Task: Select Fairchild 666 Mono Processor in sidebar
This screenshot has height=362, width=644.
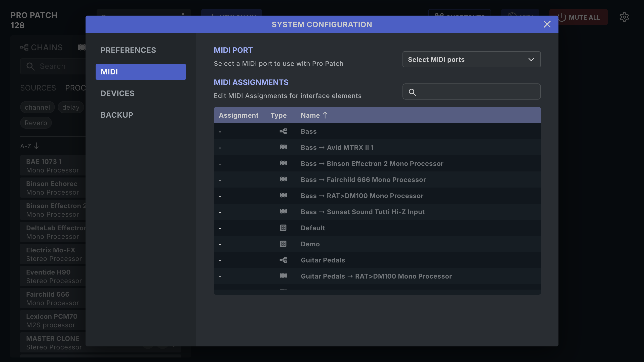Action: (x=53, y=298)
